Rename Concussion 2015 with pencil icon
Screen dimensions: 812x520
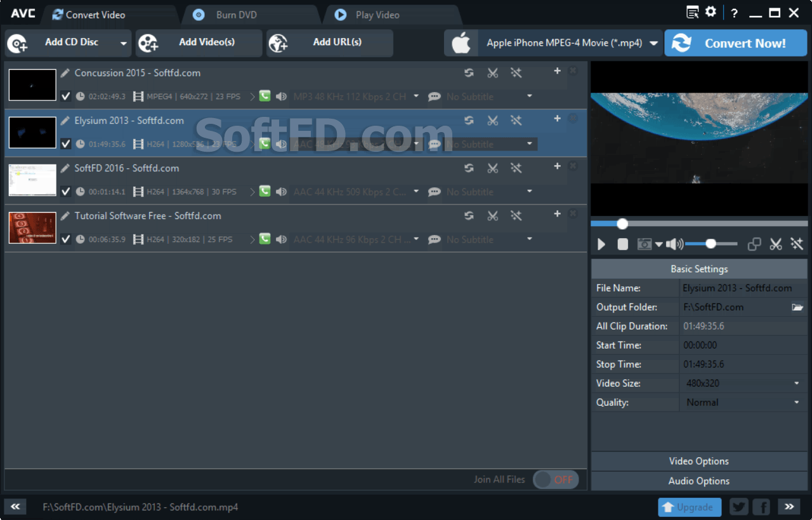coord(65,73)
